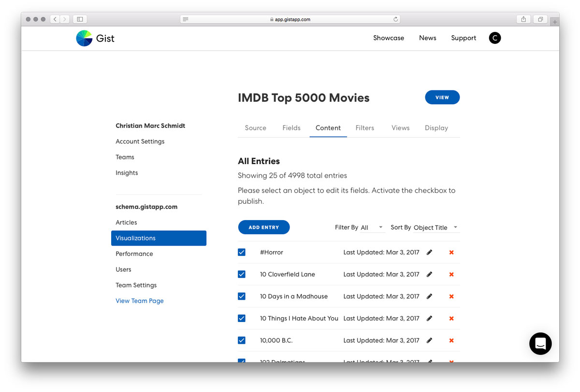Click the Christian Marc Schmidt sidebar heading
The width and height of the screenshot is (580, 392).
click(x=150, y=126)
